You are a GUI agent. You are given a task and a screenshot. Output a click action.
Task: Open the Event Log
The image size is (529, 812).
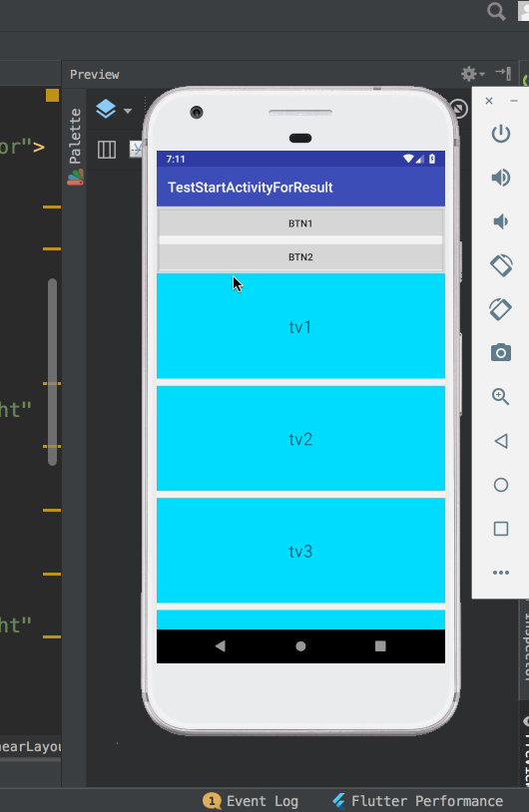point(251,801)
